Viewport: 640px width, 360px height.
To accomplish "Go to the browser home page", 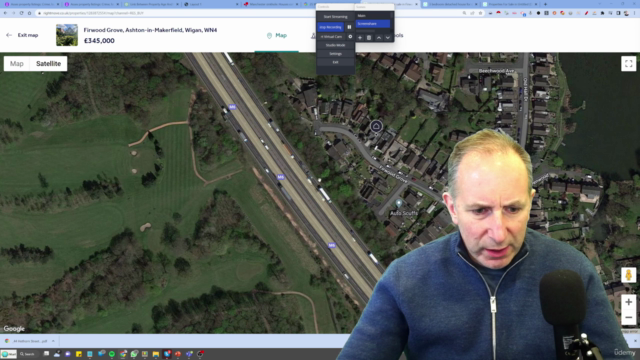I will pyautogui.click(x=29, y=13).
